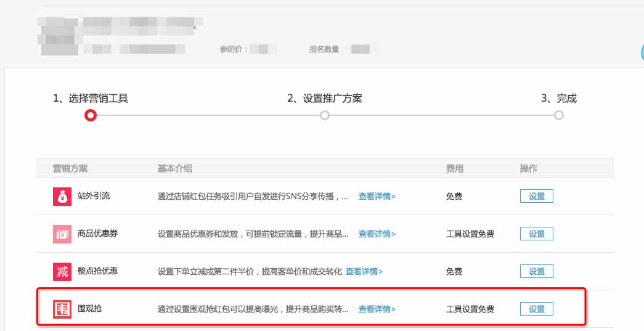Open 设置 for 商品优惠券
Image resolution: width=644 pixels, height=331 pixels.
[536, 234]
